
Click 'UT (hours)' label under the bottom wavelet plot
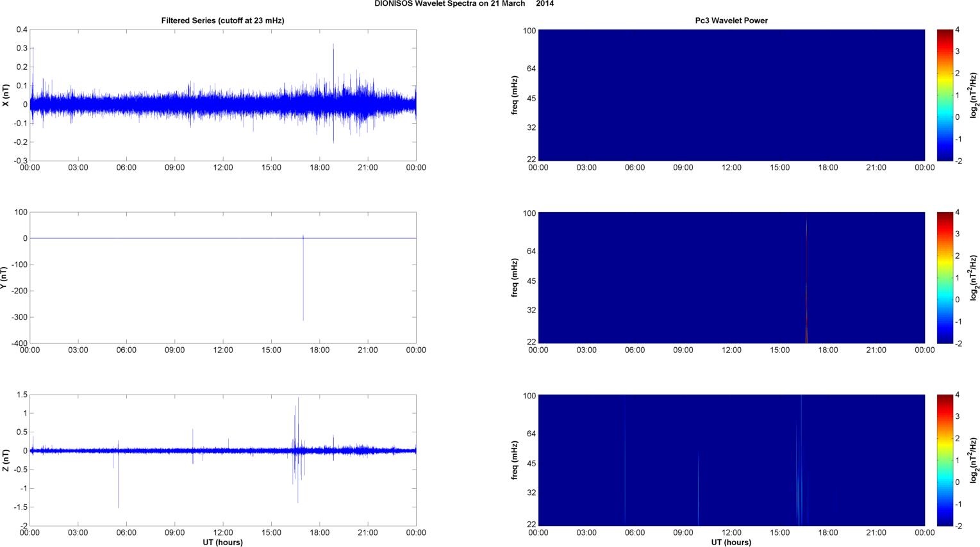pos(731,543)
